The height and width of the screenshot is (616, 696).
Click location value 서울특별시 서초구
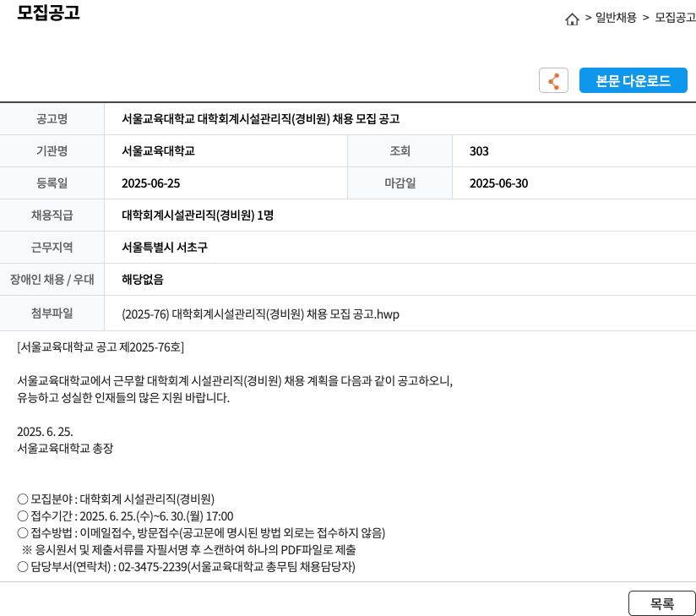click(x=165, y=247)
